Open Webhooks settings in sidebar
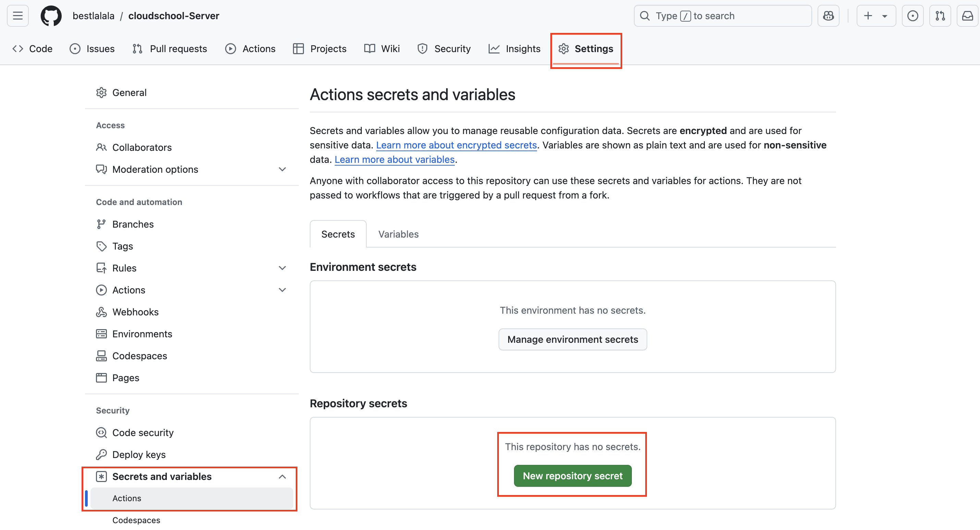 tap(135, 312)
